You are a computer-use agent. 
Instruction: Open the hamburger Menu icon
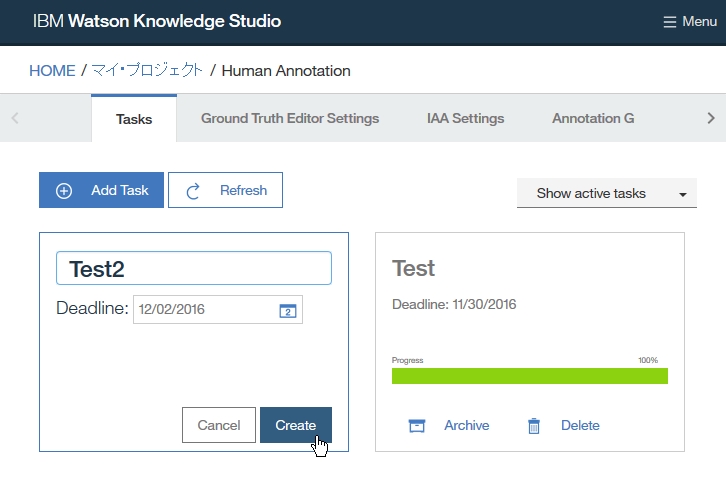click(x=670, y=22)
